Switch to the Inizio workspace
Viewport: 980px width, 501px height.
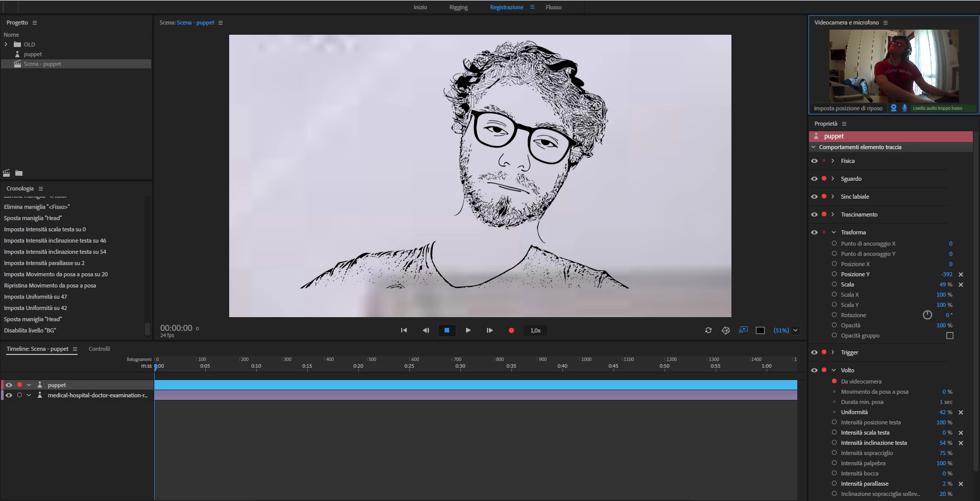420,7
